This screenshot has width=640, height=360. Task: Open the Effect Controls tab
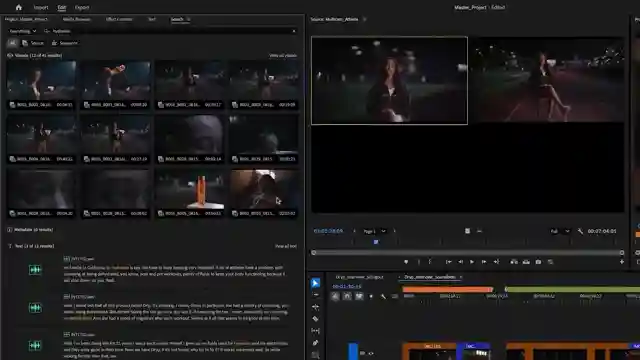[x=119, y=19]
